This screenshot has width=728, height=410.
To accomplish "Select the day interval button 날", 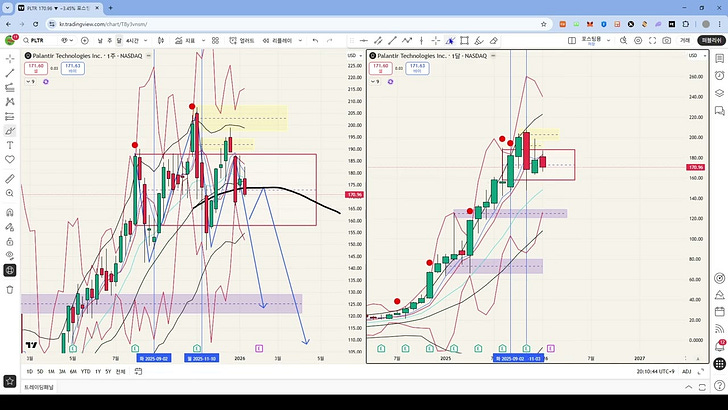I will 100,41.
